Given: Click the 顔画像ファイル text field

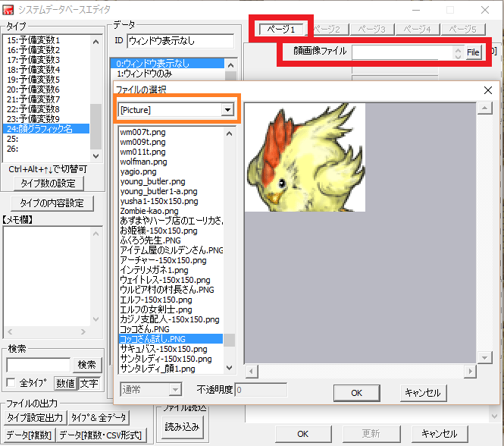Looking at the screenshot, I should tap(402, 52).
